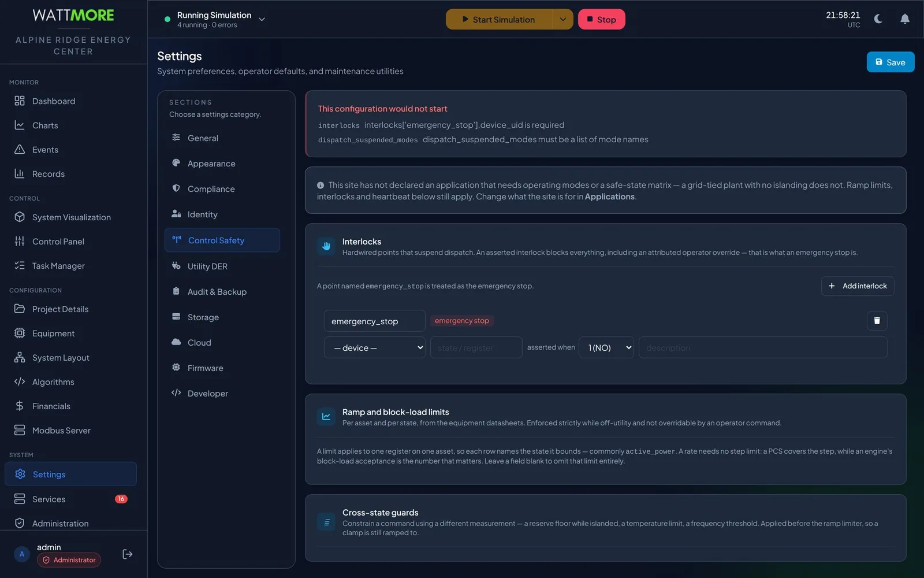Open the Audit & Backup section
Screen dimensions: 924x578
222,292
